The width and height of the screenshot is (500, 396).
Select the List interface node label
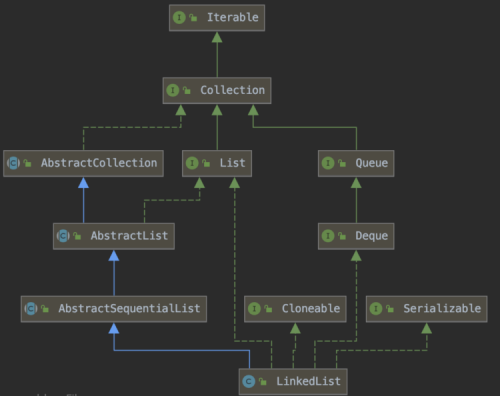(232, 163)
